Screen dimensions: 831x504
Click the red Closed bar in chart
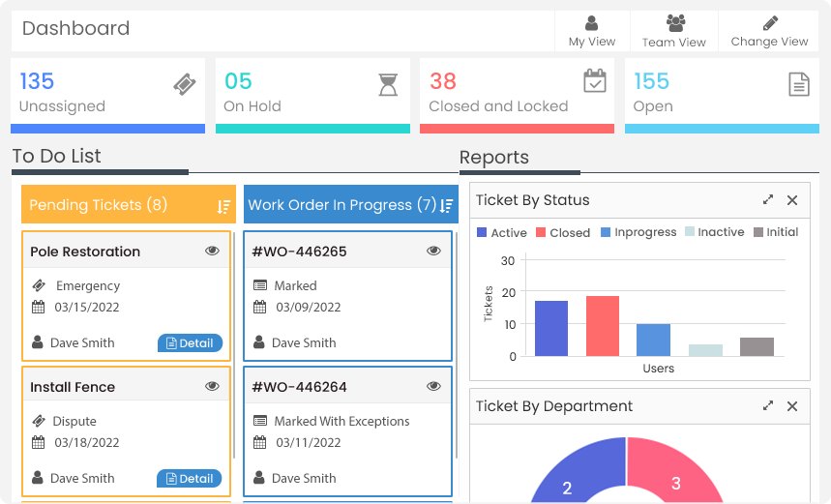[x=603, y=326]
